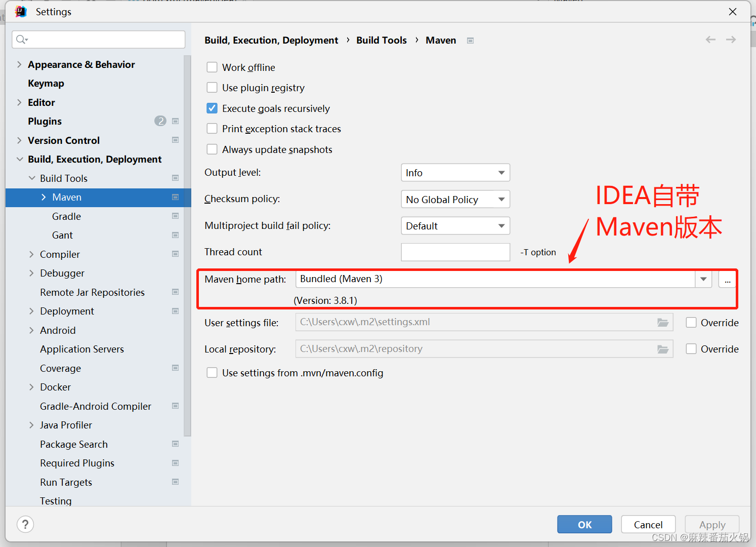
Task: Click project settings icon on Deployment row
Action: (176, 311)
